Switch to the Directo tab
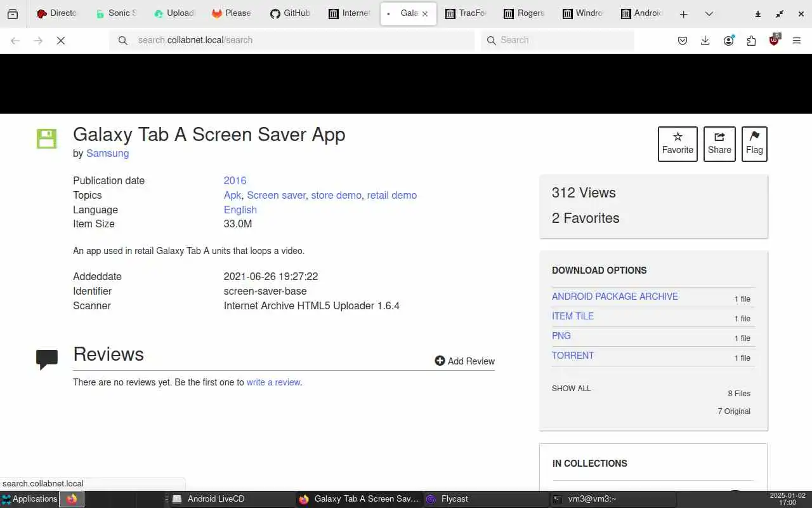 (56, 13)
